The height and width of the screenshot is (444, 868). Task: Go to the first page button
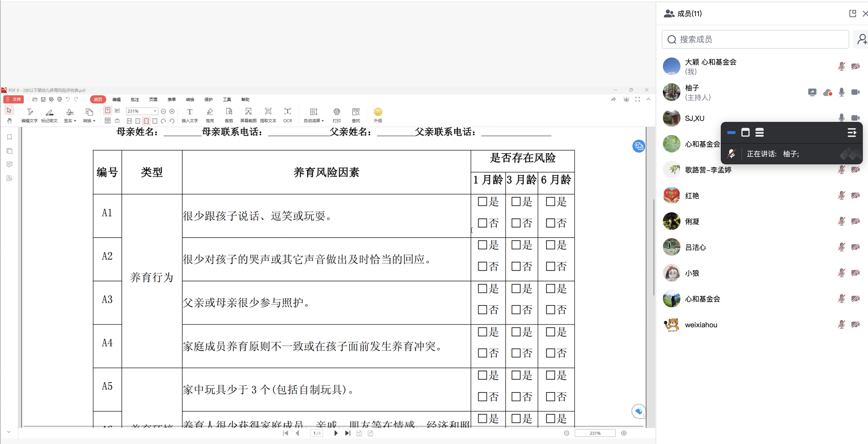[x=285, y=433]
